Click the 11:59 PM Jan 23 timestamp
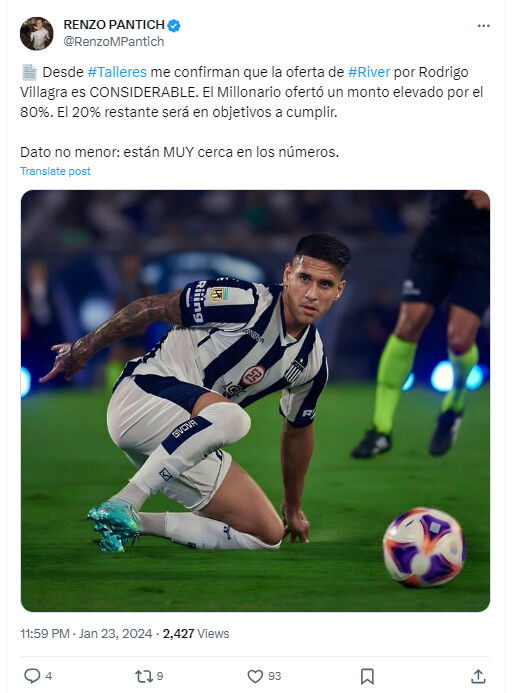Viewport: 518px width, 693px height. [86, 633]
